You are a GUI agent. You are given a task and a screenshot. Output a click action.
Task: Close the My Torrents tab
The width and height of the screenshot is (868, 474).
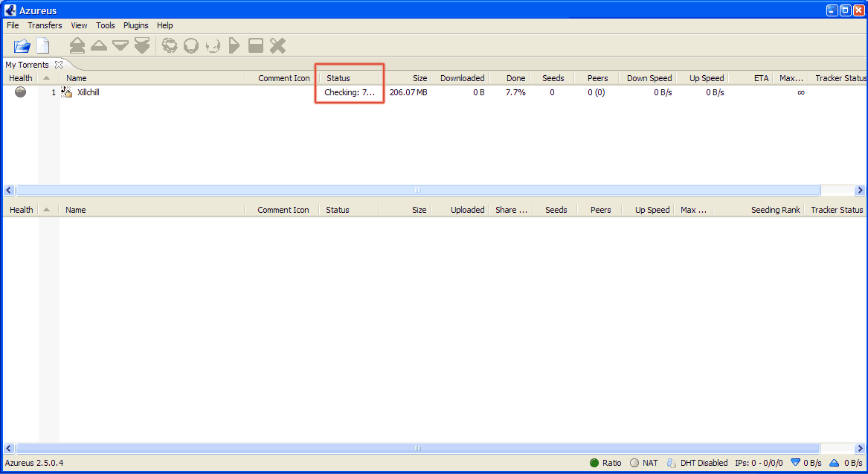[x=59, y=65]
